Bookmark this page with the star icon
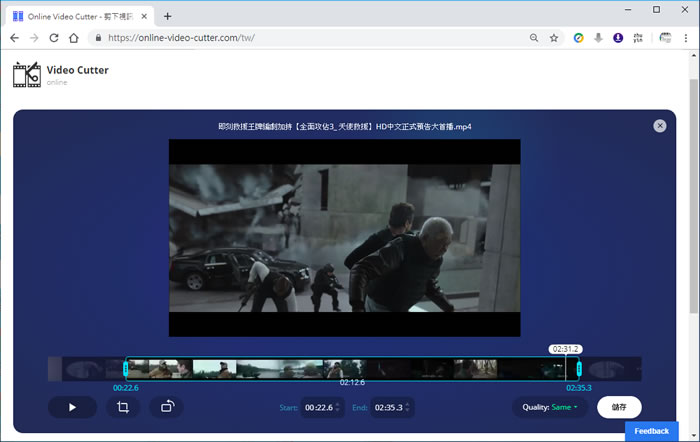Image resolution: width=700 pixels, height=442 pixels. (553, 38)
